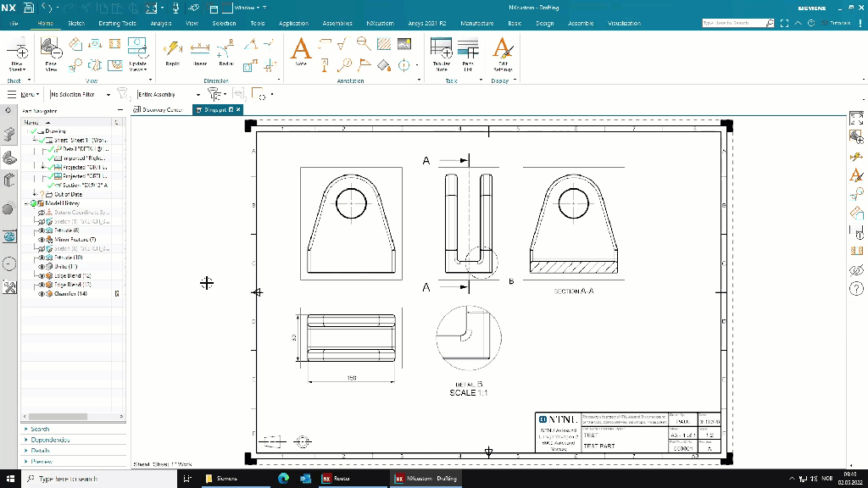Choose the Radial dimension tool
The image size is (868, 488).
(x=225, y=52)
